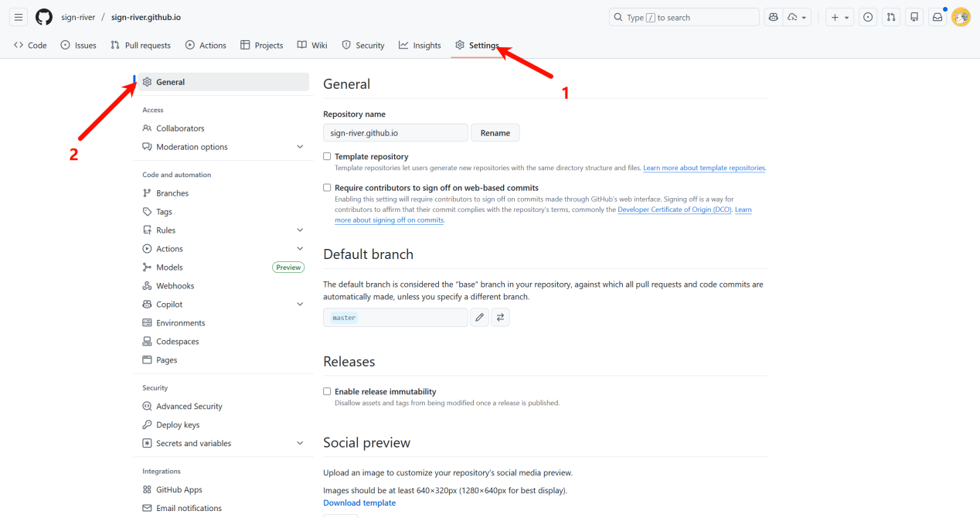The width and height of the screenshot is (980, 518).
Task: Click the Preview badge next to Models
Action: click(288, 268)
